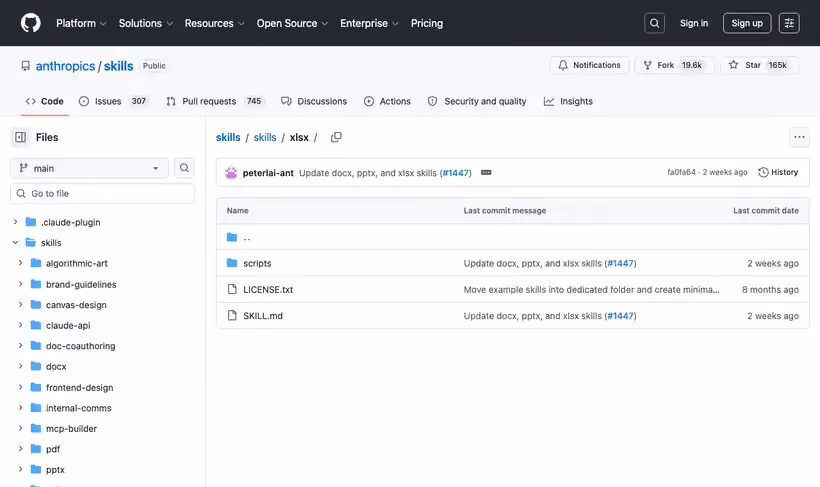The height and width of the screenshot is (487, 820).
Task: Open the GitHub homepage logo
Action: click(30, 23)
